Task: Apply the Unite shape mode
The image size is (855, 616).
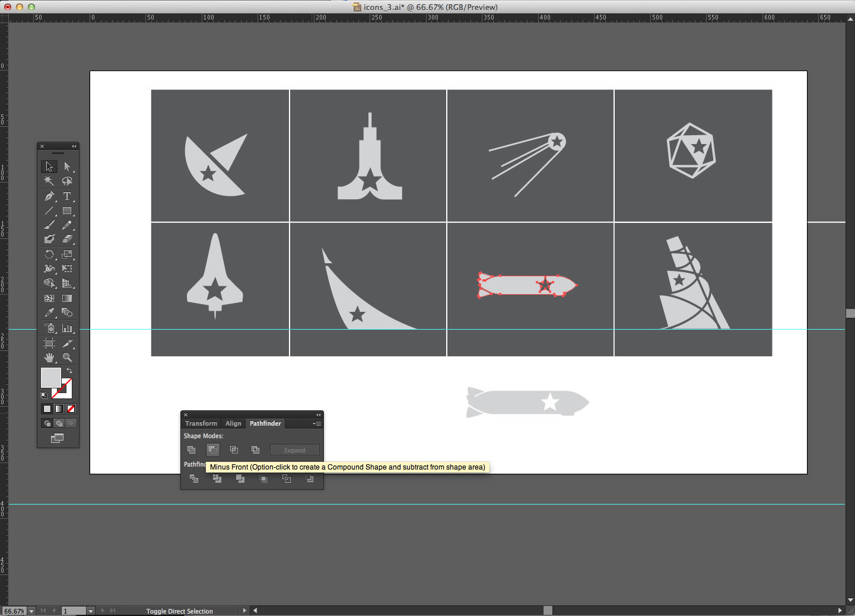Action: tap(191, 450)
